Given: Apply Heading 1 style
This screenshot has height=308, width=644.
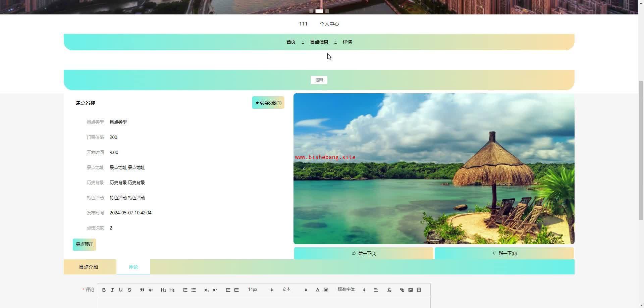Looking at the screenshot, I should tap(163, 290).
